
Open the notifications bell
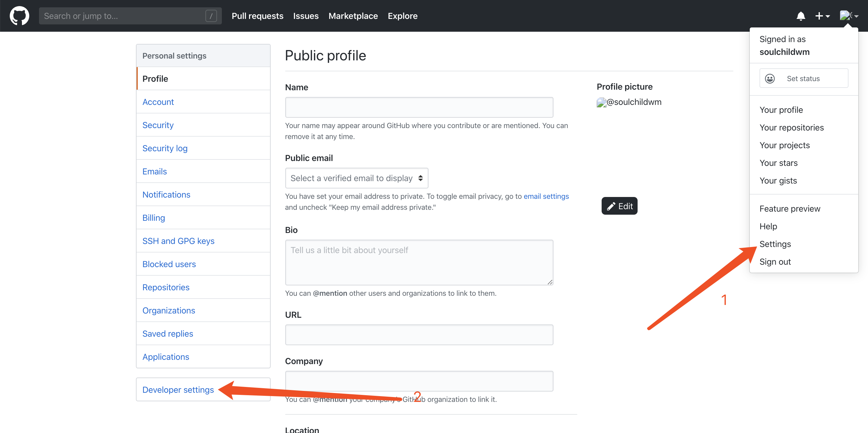pyautogui.click(x=801, y=16)
